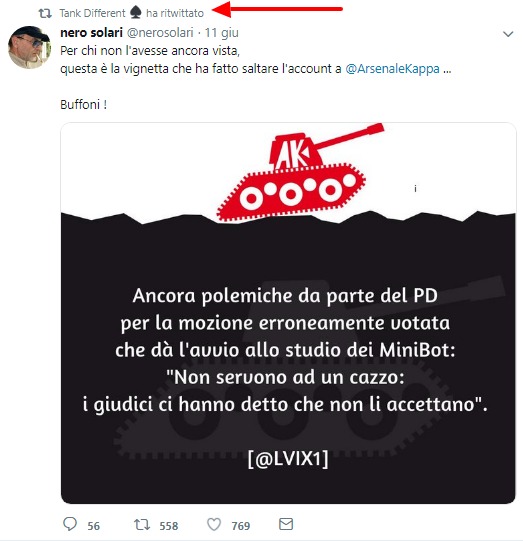
Task: Expand the tweet options chevron menu
Action: 508,34
